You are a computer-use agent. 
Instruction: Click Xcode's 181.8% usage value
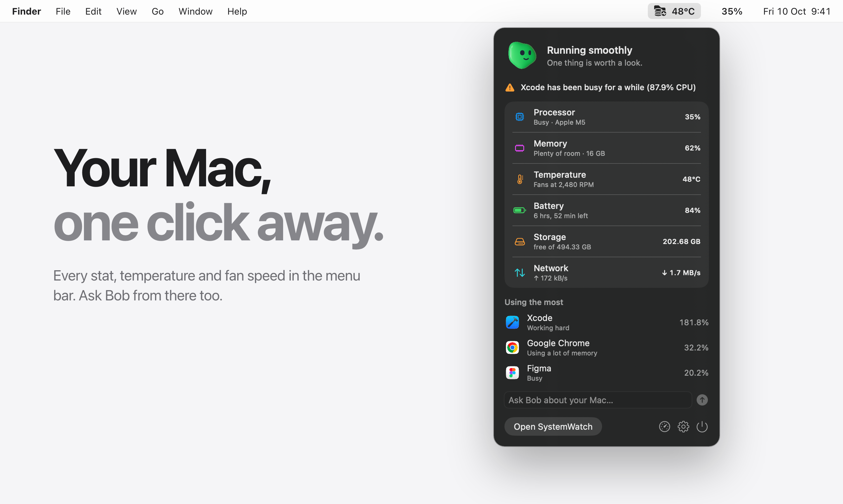coord(694,322)
